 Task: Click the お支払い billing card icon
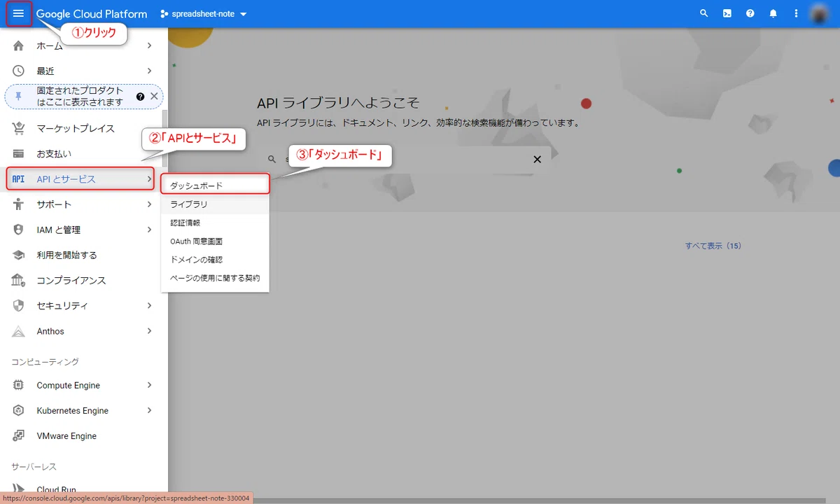click(19, 153)
